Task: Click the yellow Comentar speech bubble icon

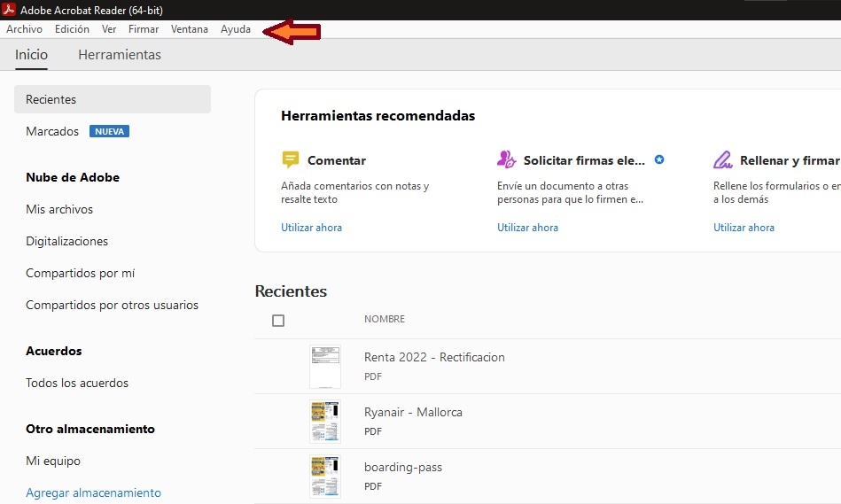Action: (290, 159)
